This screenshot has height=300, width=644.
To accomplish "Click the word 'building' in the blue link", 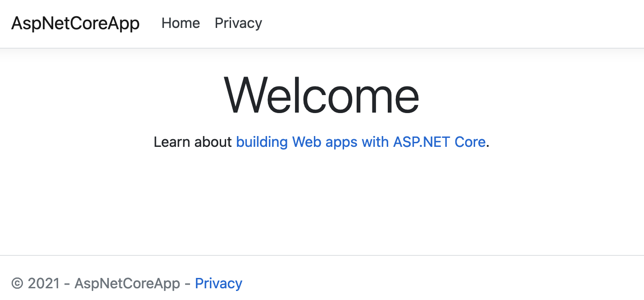I will point(262,142).
